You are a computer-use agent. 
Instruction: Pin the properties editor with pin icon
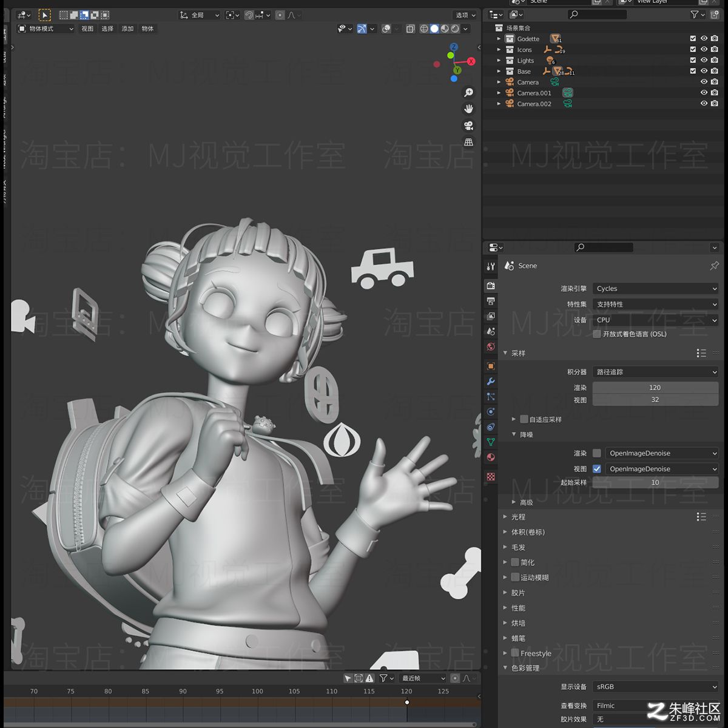pyautogui.click(x=714, y=266)
